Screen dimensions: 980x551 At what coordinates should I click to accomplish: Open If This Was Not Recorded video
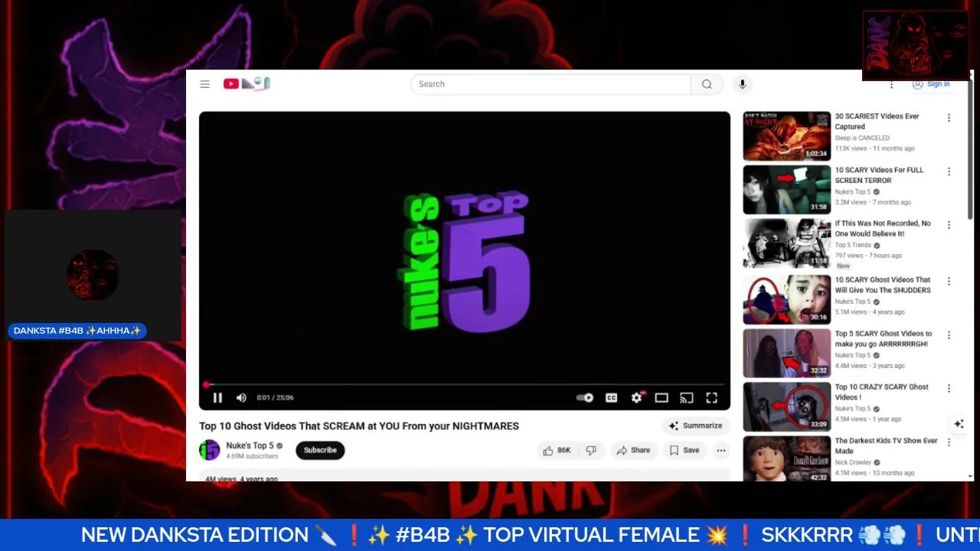786,243
